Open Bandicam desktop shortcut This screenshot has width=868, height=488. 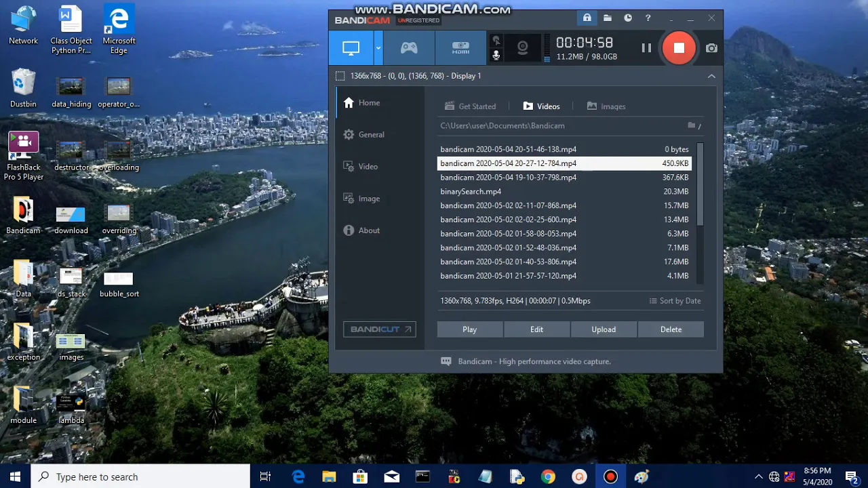[23, 215]
